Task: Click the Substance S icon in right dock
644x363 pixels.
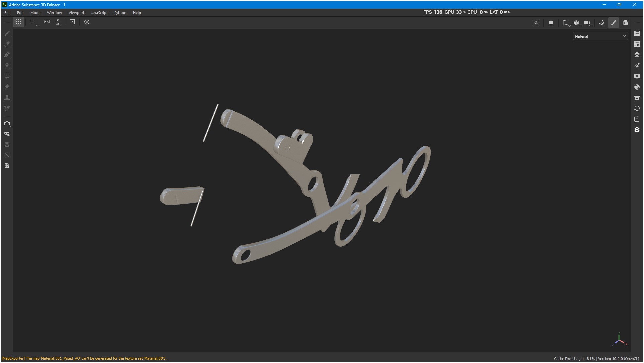Action: [x=637, y=130]
